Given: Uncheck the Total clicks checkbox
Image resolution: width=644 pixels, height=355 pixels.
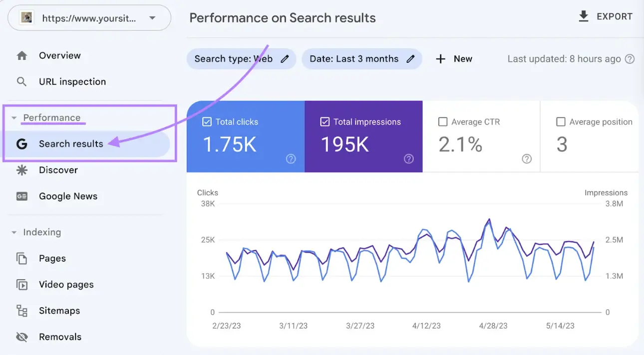Looking at the screenshot, I should point(207,121).
